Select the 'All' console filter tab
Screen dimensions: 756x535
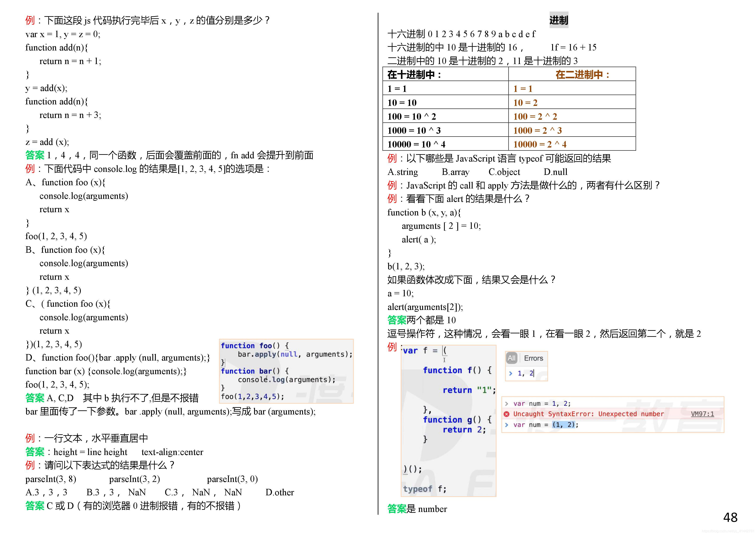[511, 358]
